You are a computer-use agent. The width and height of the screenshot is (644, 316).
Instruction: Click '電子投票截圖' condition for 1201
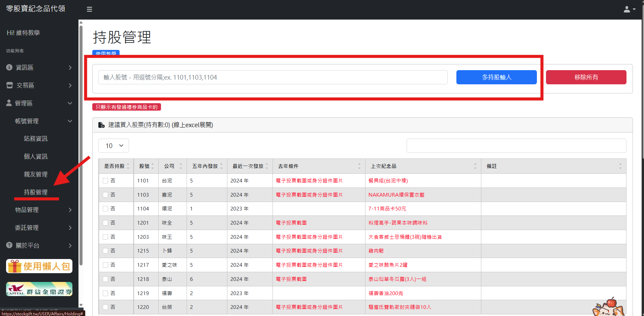click(291, 223)
